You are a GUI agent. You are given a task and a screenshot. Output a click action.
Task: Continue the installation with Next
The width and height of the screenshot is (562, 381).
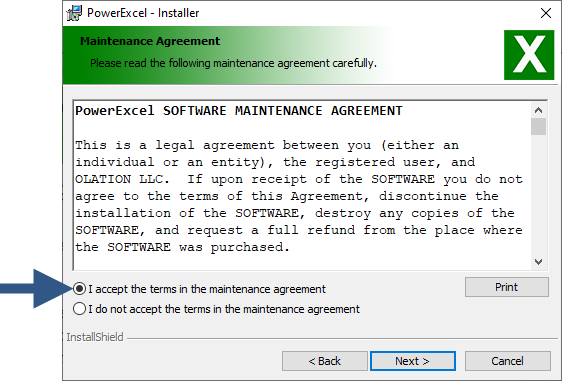pos(413,361)
